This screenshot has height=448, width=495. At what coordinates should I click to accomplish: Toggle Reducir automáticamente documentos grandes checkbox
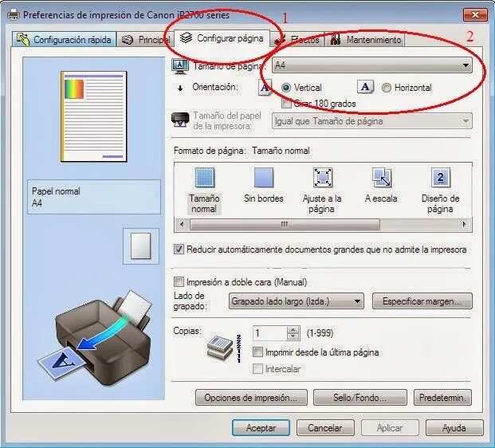point(179,250)
